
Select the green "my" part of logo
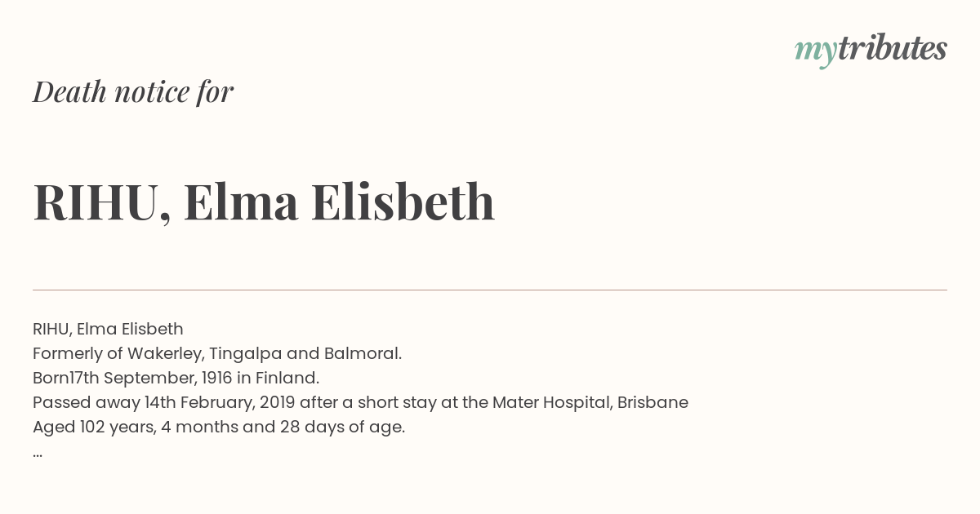point(815,52)
